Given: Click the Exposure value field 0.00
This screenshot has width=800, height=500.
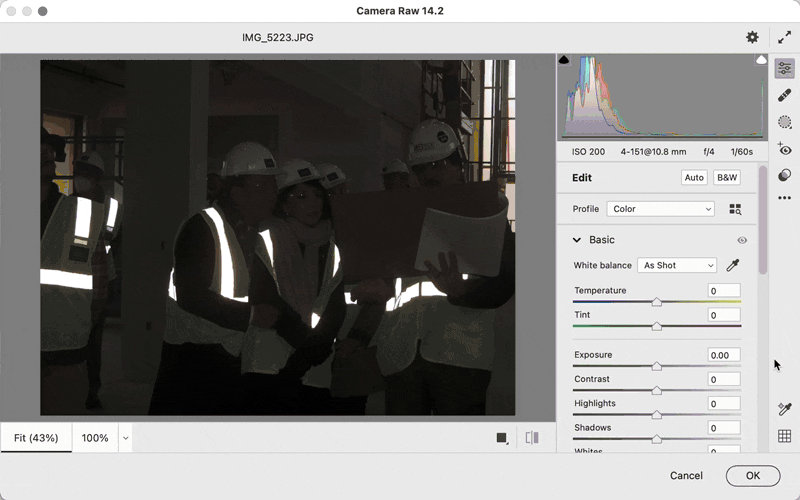Looking at the screenshot, I should click(x=724, y=355).
